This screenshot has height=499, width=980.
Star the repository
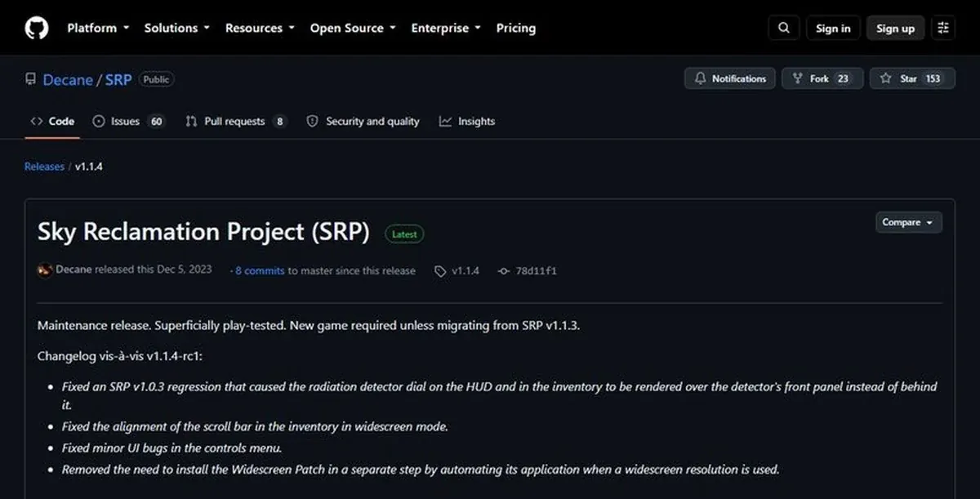912,78
